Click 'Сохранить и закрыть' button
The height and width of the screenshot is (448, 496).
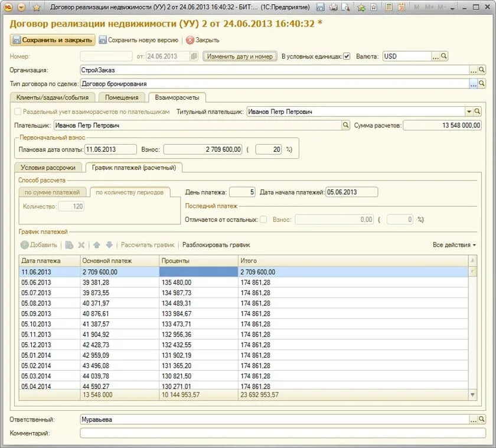pyautogui.click(x=53, y=40)
